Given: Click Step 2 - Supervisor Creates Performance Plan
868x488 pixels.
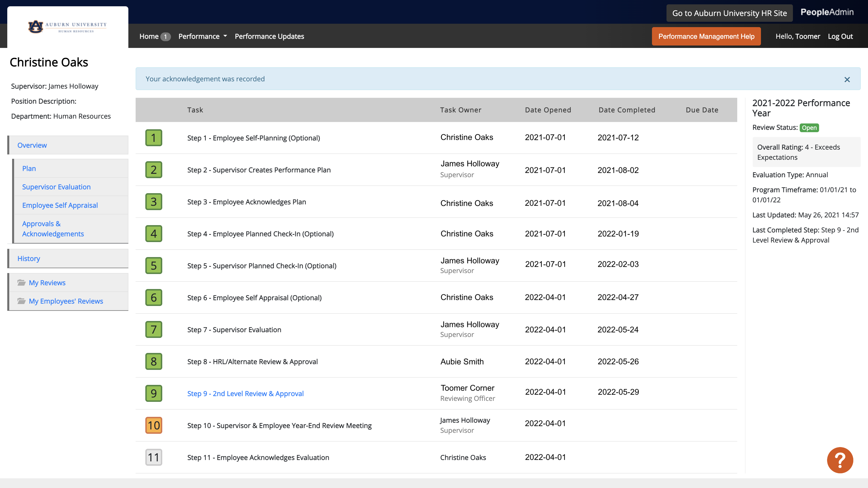Looking at the screenshot, I should point(259,170).
